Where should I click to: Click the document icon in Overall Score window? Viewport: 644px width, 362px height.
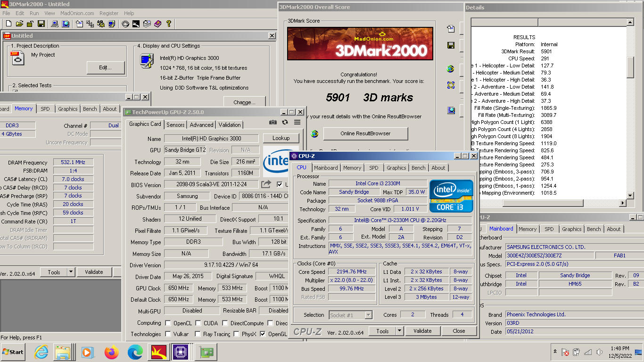click(451, 29)
